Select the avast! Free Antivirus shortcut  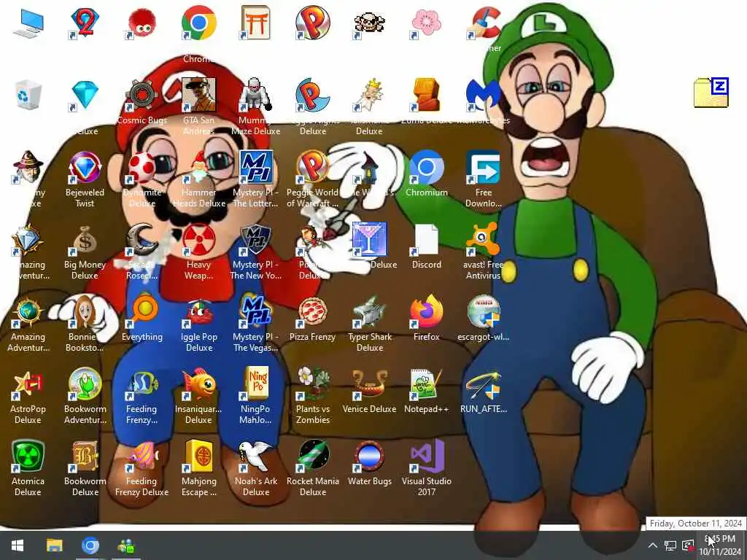tap(483, 240)
